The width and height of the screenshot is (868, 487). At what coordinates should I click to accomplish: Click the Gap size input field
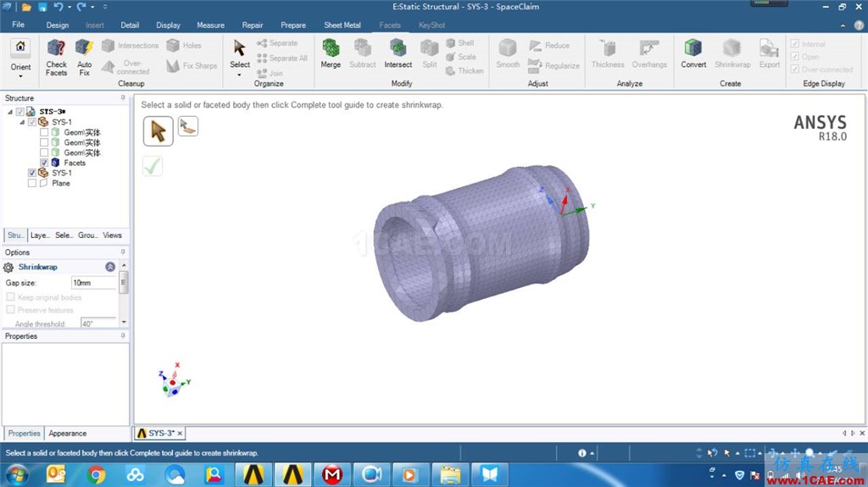coord(93,283)
